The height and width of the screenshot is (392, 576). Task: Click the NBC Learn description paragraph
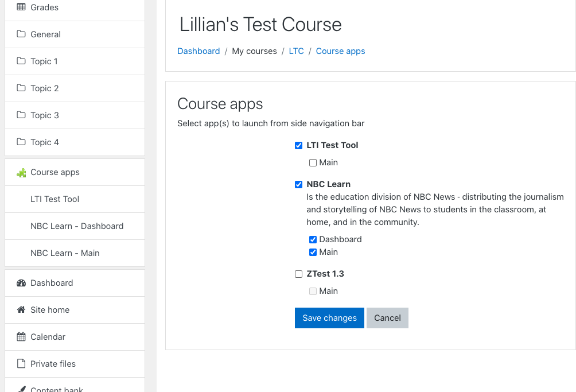point(435,209)
